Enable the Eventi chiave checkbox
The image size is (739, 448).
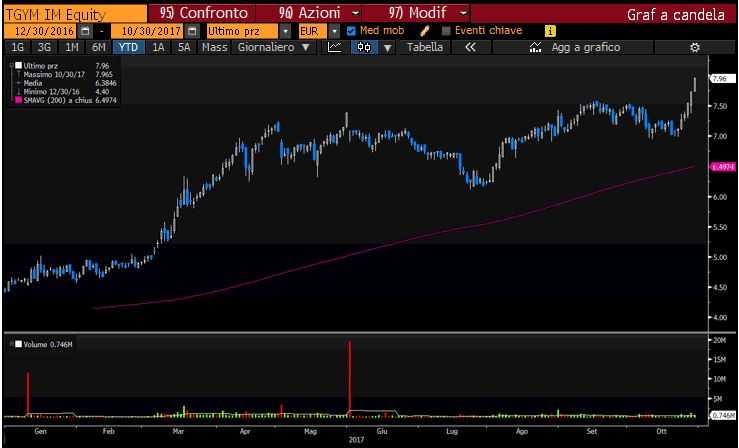point(446,31)
